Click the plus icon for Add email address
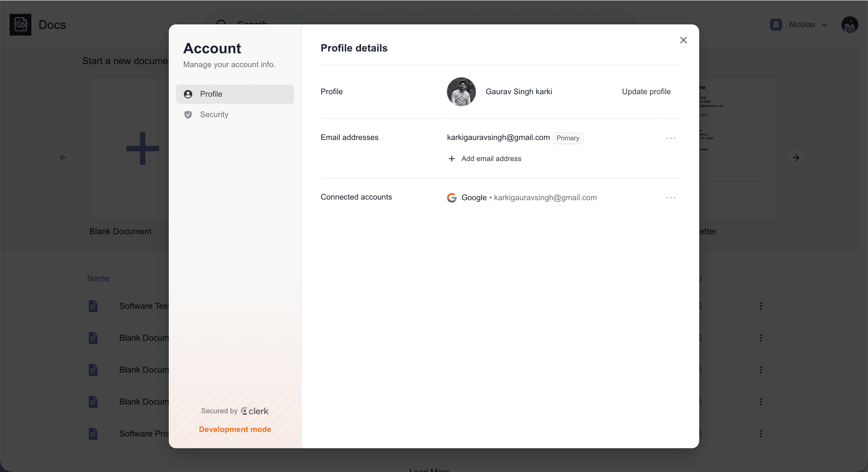868x472 pixels. (x=451, y=159)
